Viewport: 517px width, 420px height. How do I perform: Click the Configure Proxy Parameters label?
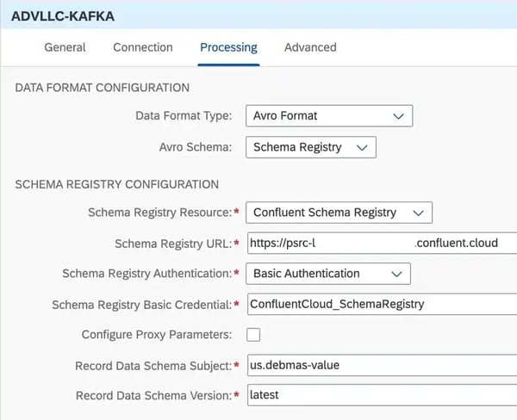157,335
